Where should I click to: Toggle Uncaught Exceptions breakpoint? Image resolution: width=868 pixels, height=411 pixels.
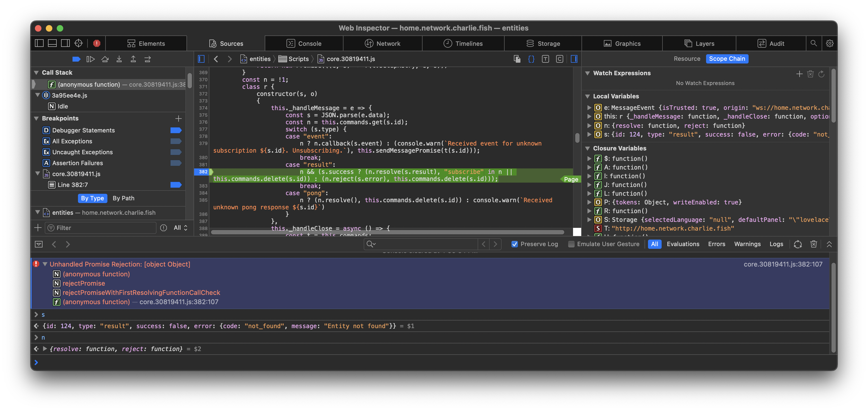(176, 152)
